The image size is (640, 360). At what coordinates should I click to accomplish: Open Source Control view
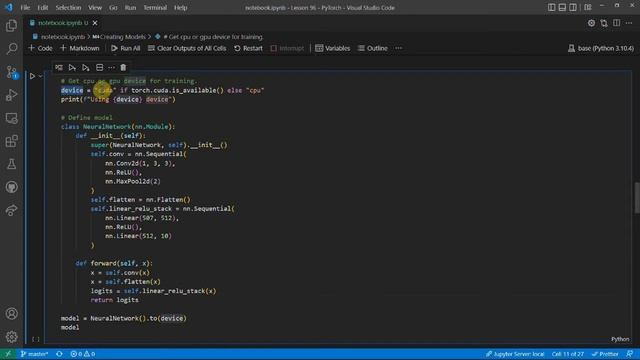[x=11, y=72]
